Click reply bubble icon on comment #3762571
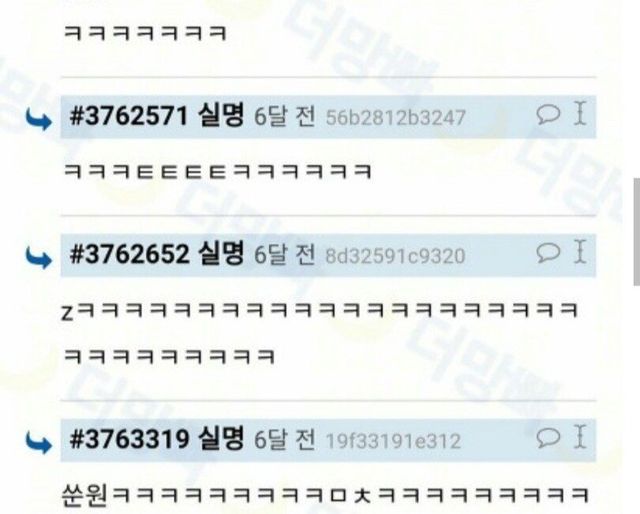Viewport: 640px width, 514px height. [x=548, y=114]
